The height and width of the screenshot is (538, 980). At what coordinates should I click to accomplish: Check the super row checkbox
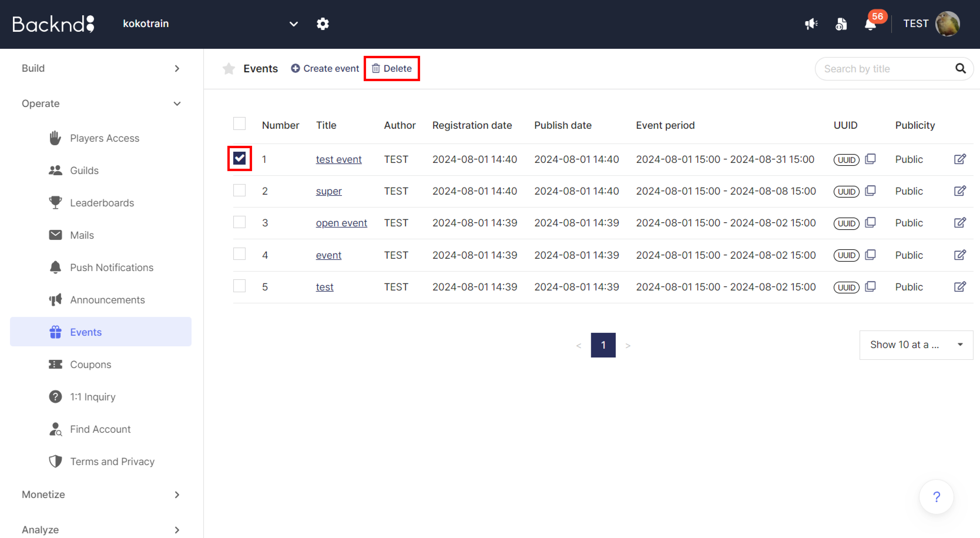click(x=239, y=190)
